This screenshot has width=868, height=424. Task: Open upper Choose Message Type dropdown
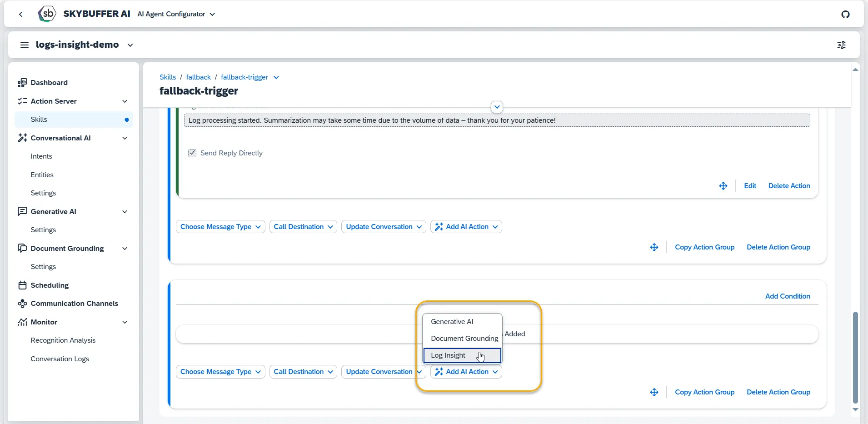point(220,227)
